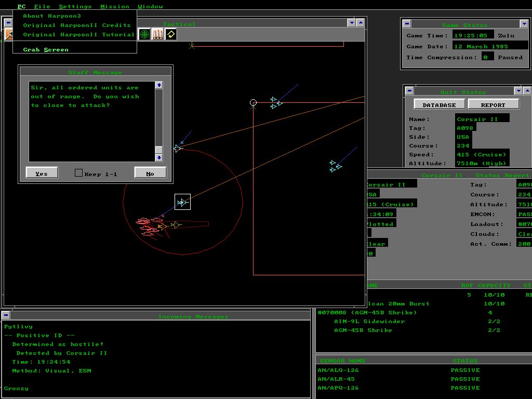Click the Unit Status window down arrow
This screenshot has height=399, width=532.
click(518, 91)
